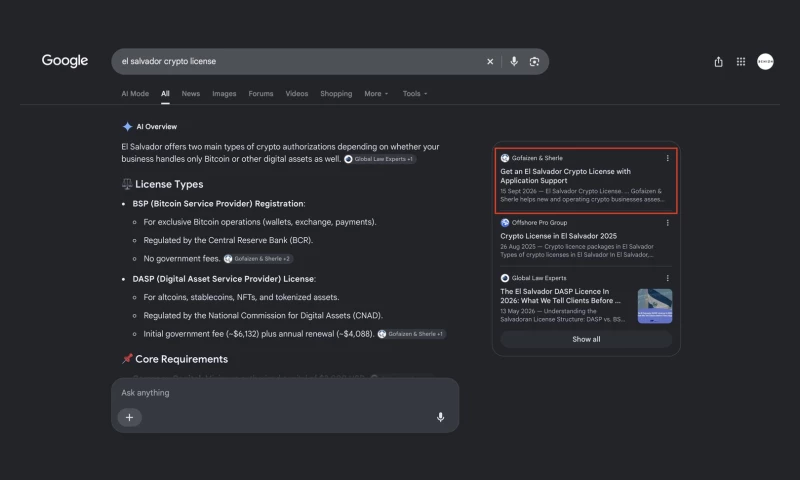Click 'No government fees.' text
The image size is (800, 480).
coord(182,259)
